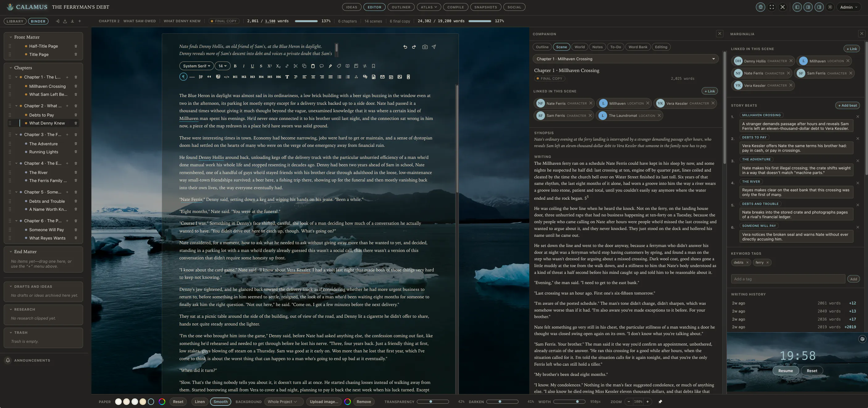Click in the Add a tag field
868x408 pixels.
tap(788, 279)
